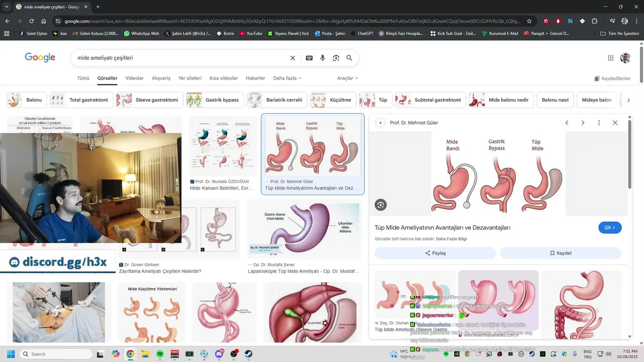Show next image in preview panel

583,123
